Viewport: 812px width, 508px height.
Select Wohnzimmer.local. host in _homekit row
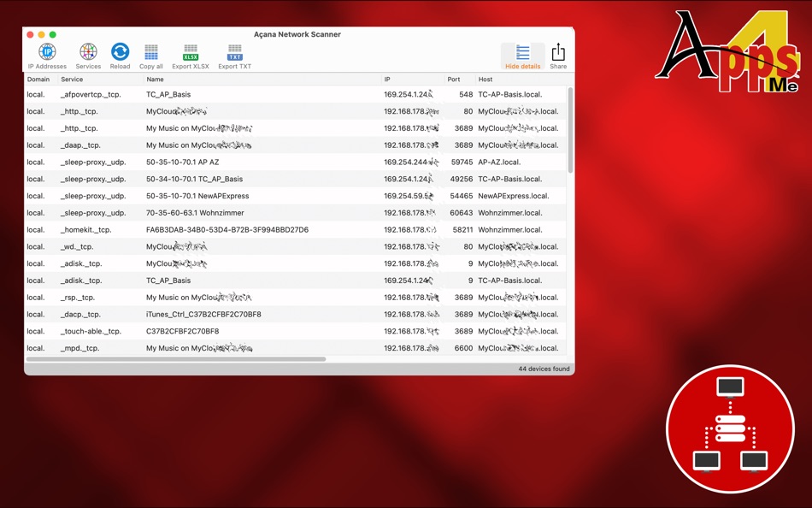510,230
